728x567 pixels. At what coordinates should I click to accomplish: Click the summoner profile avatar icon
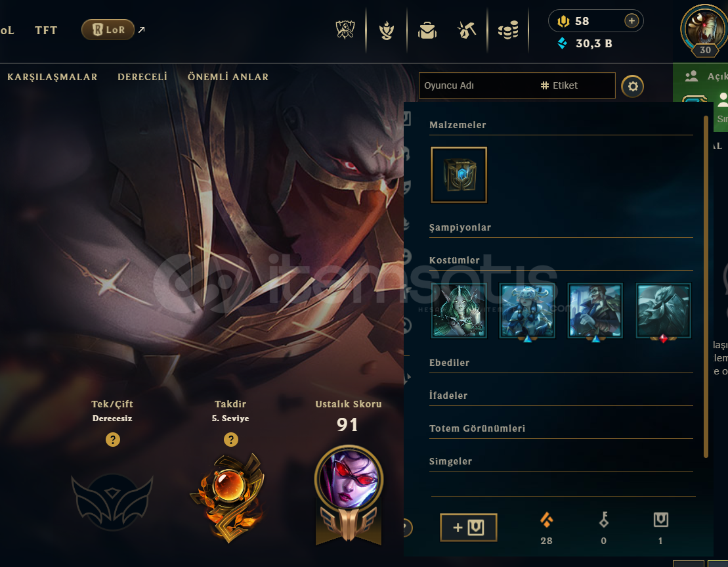click(x=704, y=28)
